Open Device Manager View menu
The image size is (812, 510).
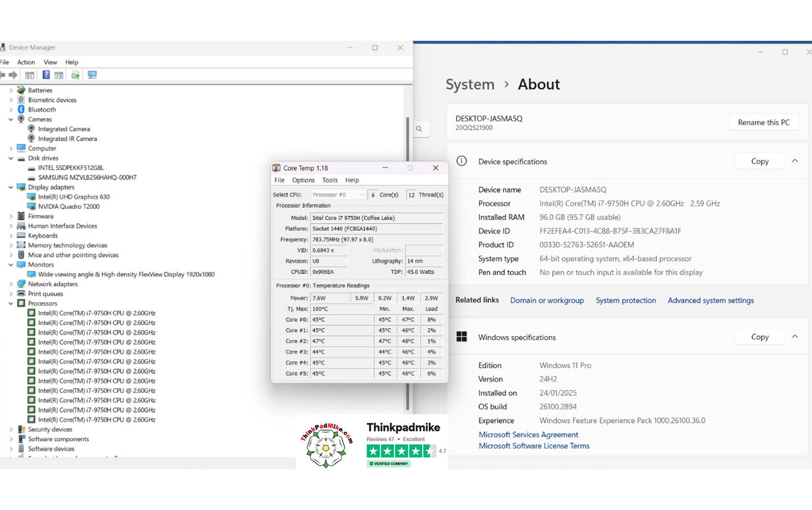point(50,62)
